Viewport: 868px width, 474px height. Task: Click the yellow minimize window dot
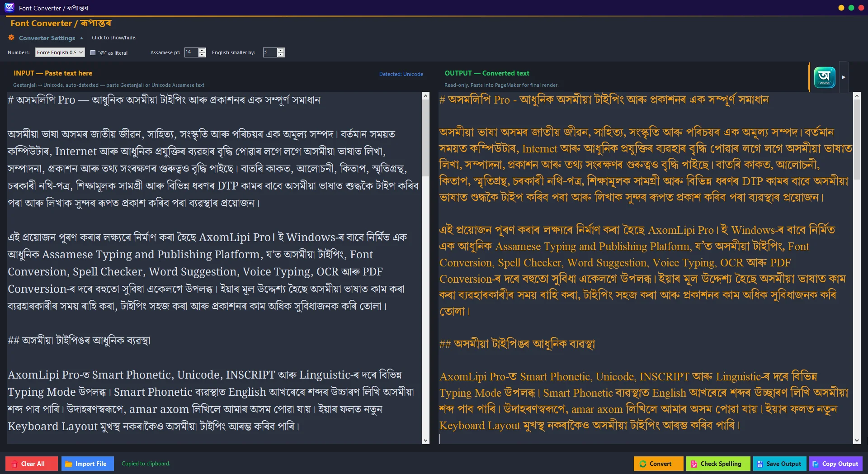[x=841, y=8]
